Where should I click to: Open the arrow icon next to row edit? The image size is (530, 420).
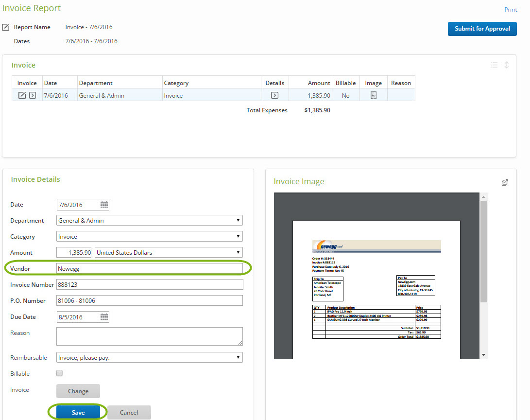[33, 95]
